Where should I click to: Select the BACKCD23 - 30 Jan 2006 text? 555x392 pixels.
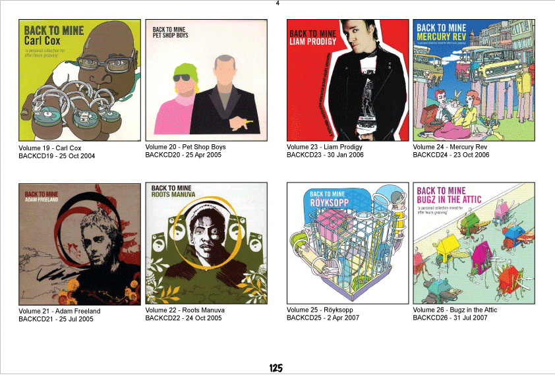[325, 155]
